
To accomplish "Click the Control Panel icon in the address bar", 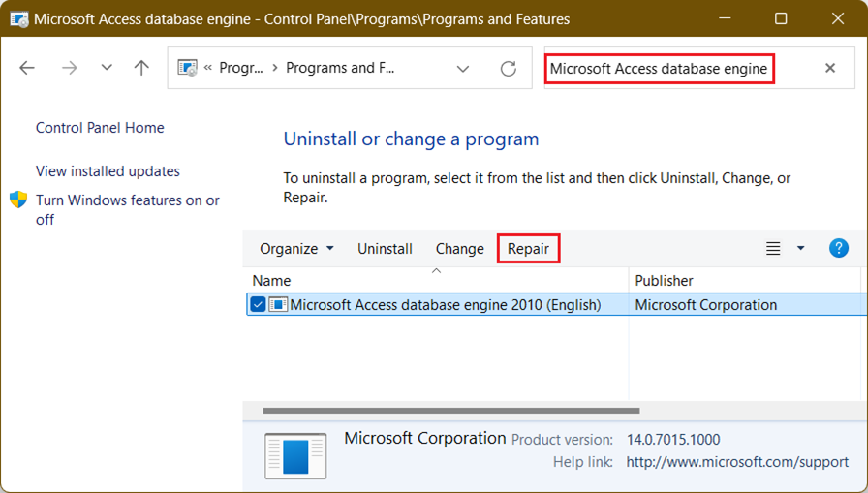I will pyautogui.click(x=187, y=68).
